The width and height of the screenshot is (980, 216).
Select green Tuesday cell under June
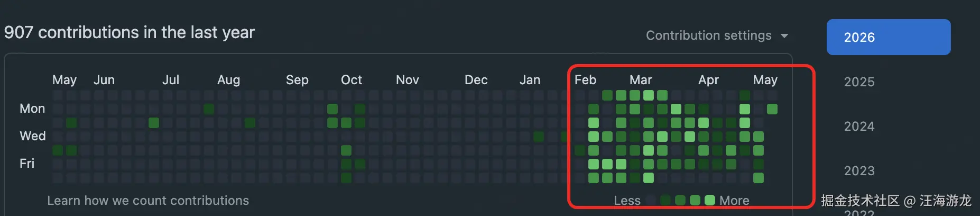point(154,123)
